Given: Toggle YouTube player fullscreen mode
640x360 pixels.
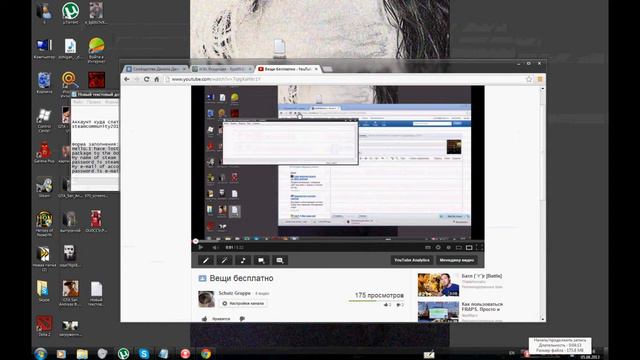Looking at the screenshot, I should 479,247.
